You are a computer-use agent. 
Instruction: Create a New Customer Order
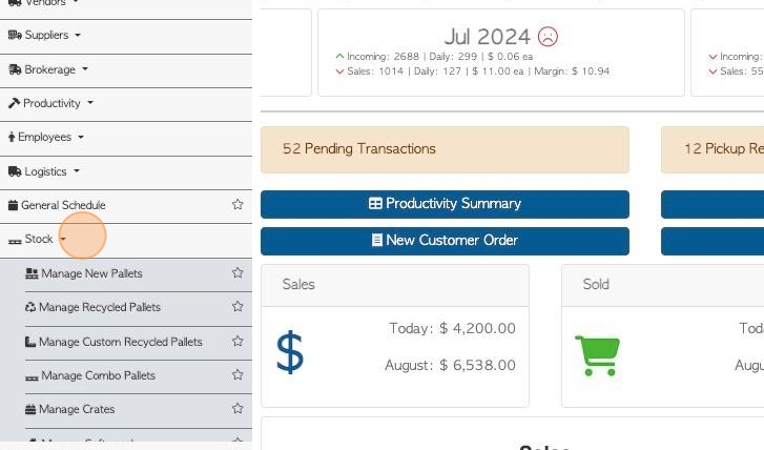pos(445,241)
